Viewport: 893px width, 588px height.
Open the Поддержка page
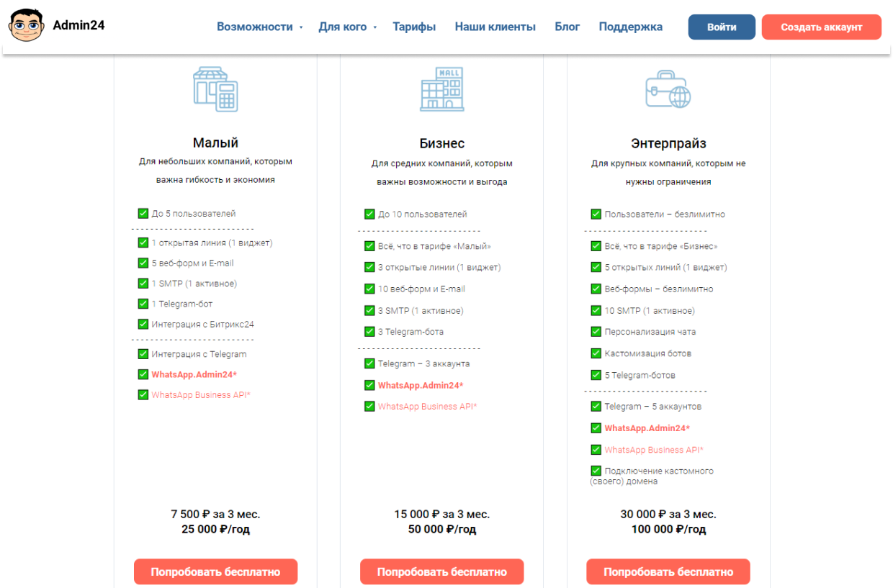pyautogui.click(x=631, y=27)
